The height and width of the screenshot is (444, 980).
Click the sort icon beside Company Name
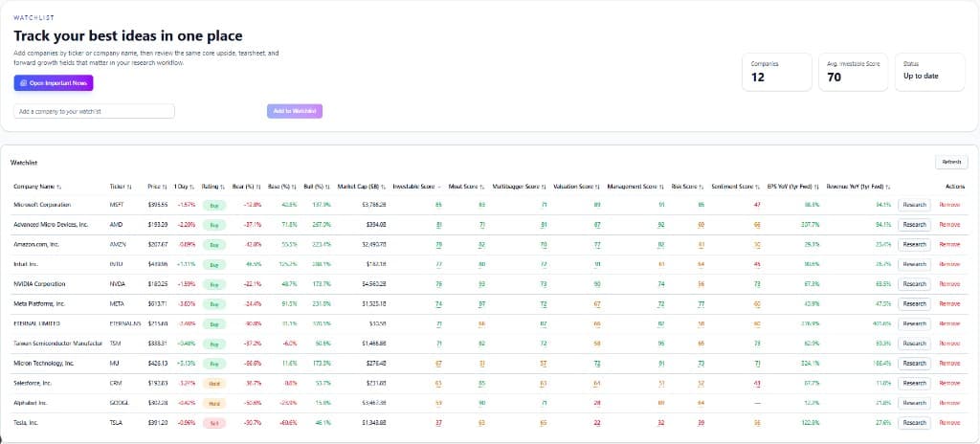coord(59,187)
